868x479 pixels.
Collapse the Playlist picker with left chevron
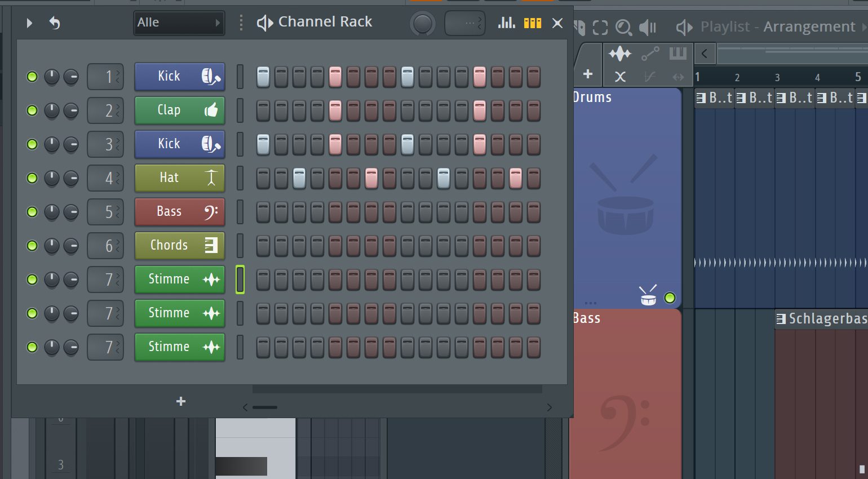click(705, 54)
